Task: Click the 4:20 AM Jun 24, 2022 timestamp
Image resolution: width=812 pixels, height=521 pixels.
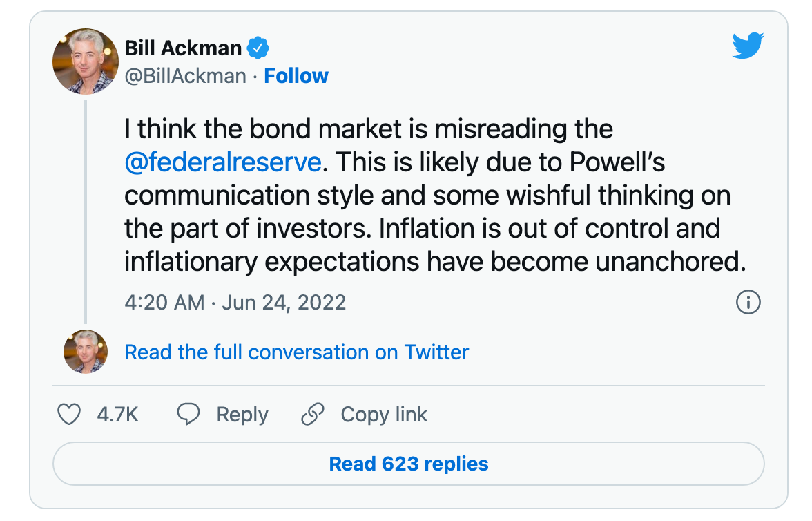Action: pyautogui.click(x=235, y=303)
